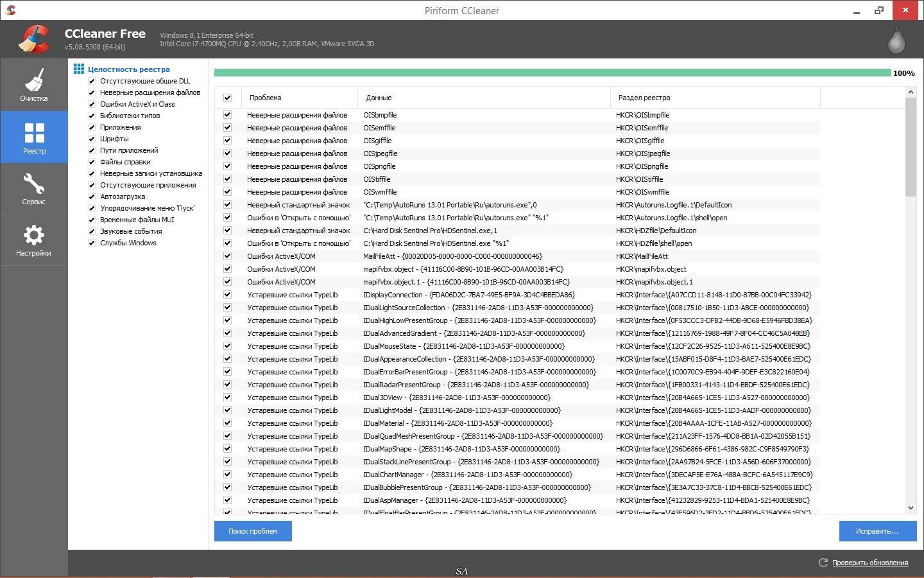Open the Настройки settings section

[x=33, y=240]
